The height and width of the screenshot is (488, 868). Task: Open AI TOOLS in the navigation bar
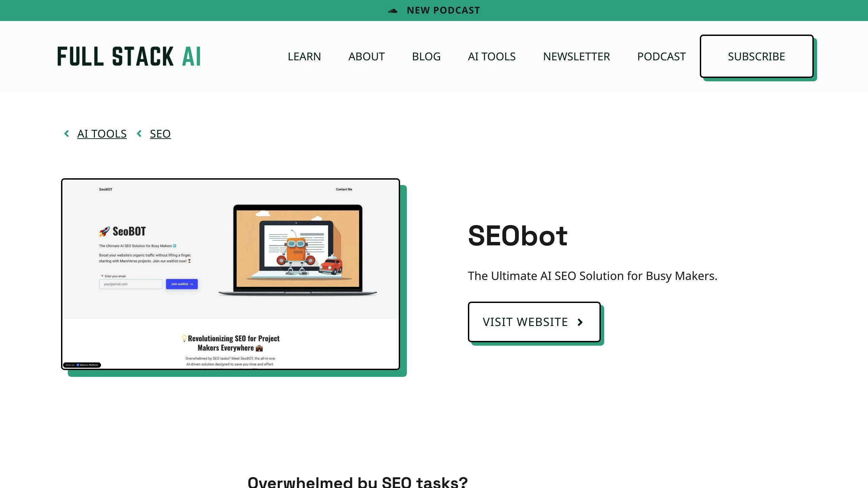point(492,56)
